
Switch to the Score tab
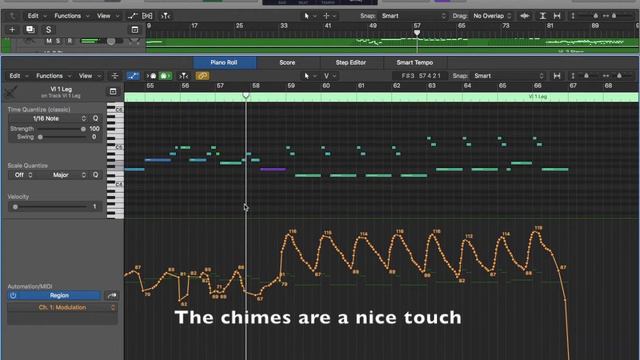click(x=287, y=62)
